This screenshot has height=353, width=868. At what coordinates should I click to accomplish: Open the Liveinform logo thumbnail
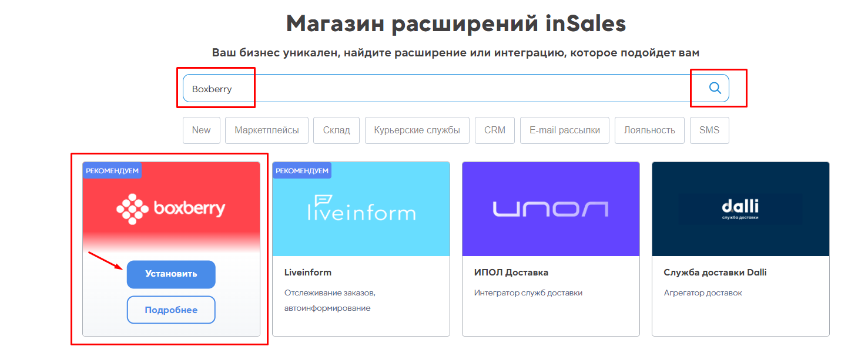[x=361, y=209]
